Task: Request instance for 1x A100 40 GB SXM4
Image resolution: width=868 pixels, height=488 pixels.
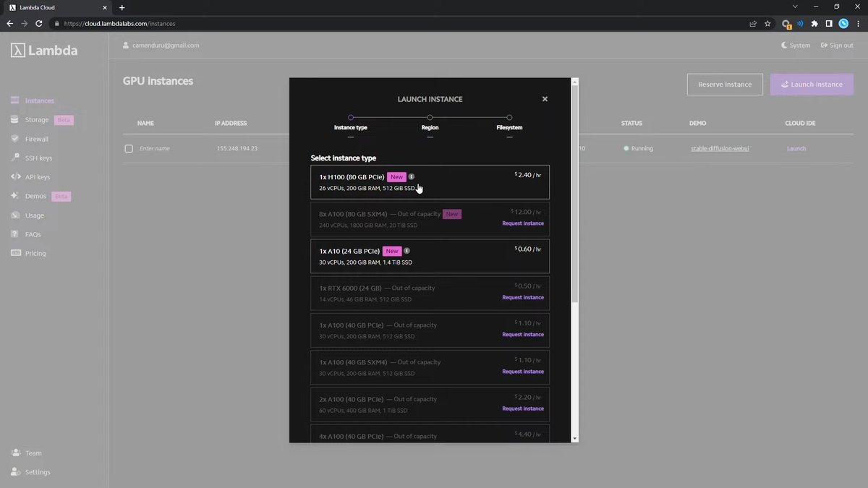Action: (523, 372)
